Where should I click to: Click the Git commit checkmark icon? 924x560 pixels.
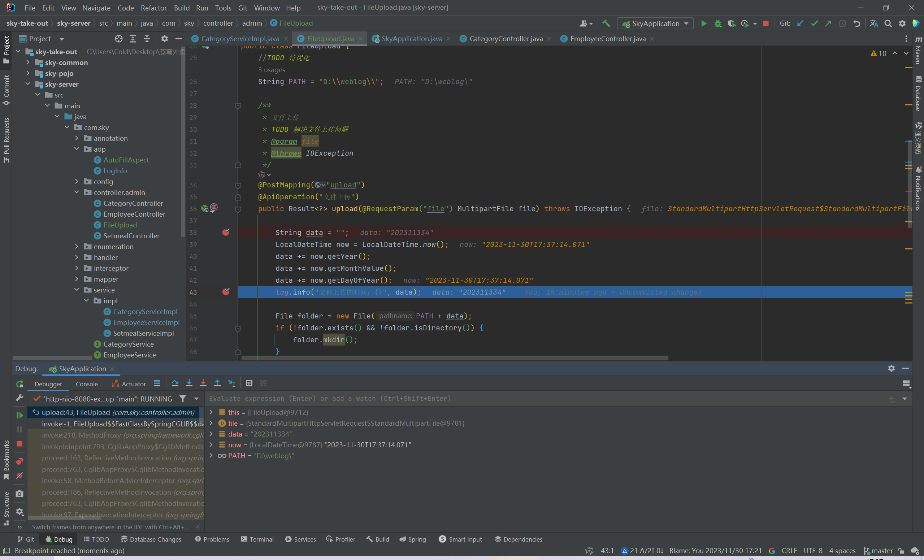[814, 23]
